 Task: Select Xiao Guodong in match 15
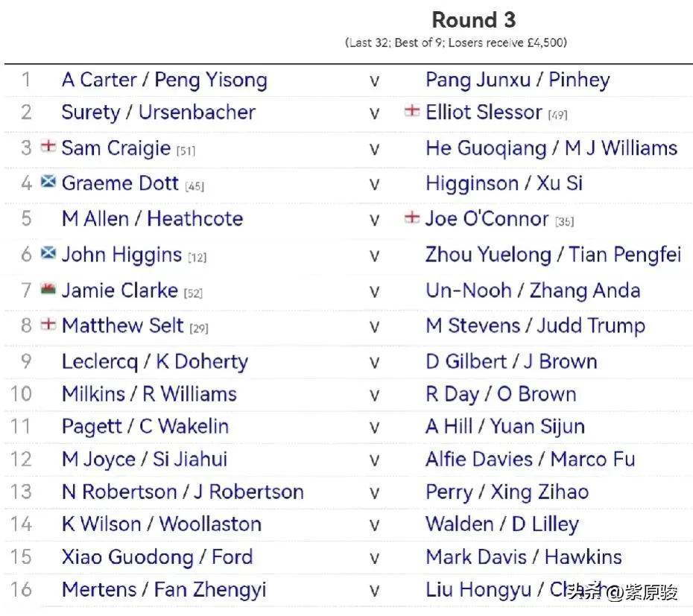click(x=127, y=557)
